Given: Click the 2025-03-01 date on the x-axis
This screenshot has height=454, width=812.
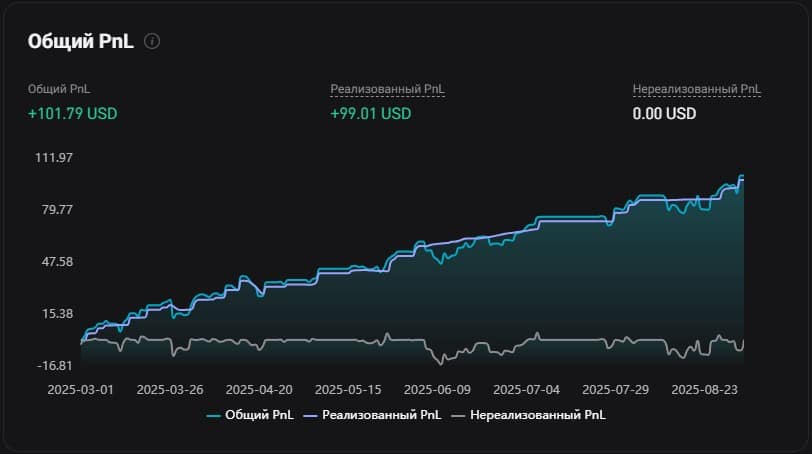Looking at the screenshot, I should 80,389.
